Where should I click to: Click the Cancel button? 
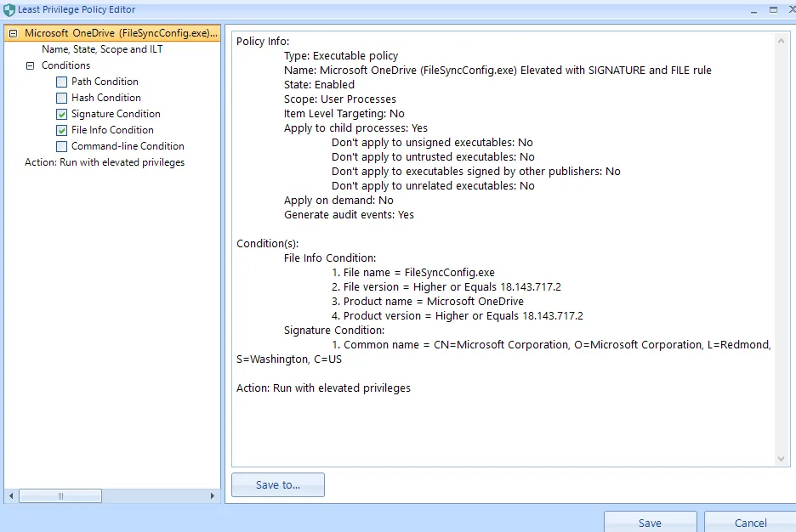750,523
